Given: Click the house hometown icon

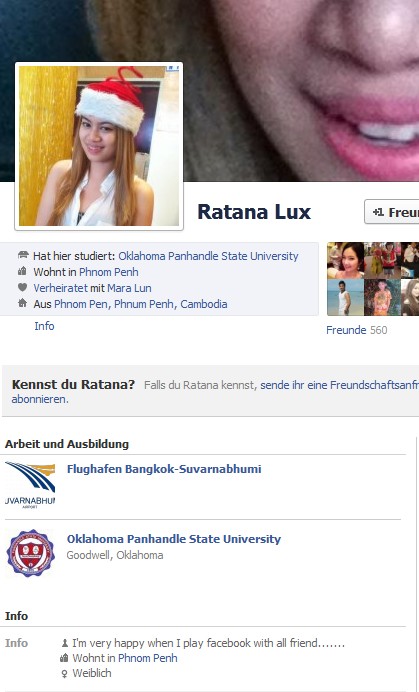Looking at the screenshot, I should click(x=23, y=303).
